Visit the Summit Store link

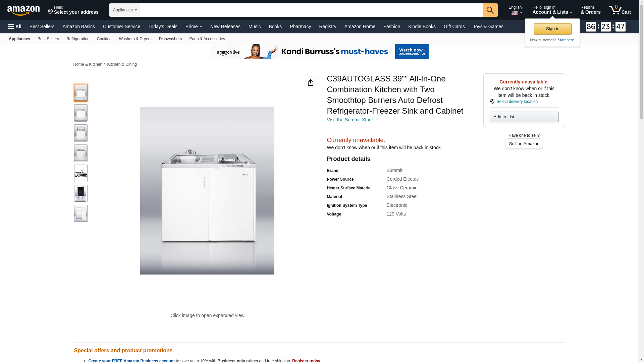tap(350, 120)
